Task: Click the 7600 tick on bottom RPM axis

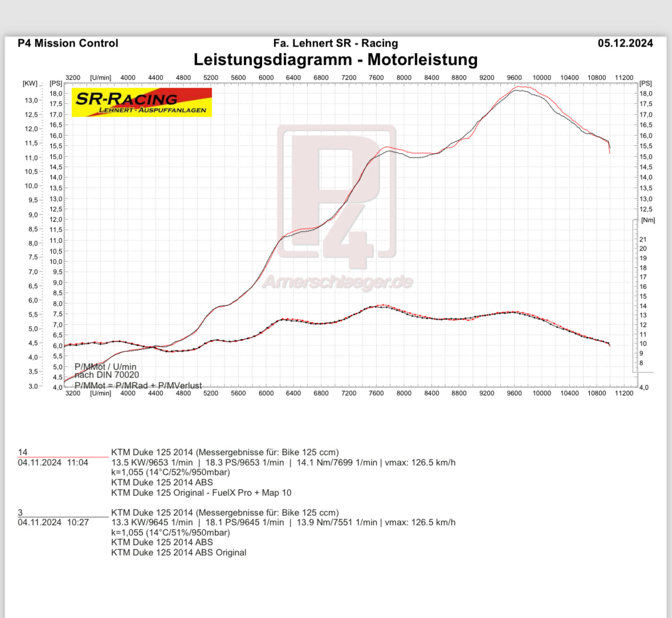Action: tap(376, 393)
